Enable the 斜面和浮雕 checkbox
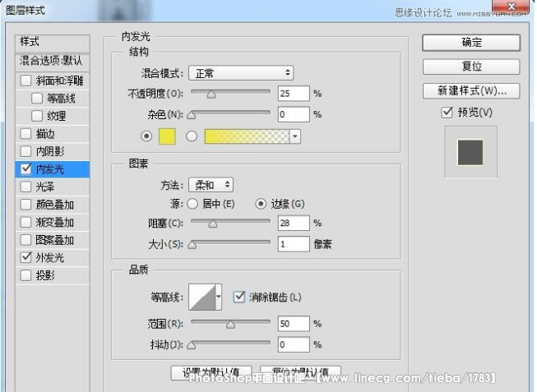The image size is (537, 392). [25, 81]
